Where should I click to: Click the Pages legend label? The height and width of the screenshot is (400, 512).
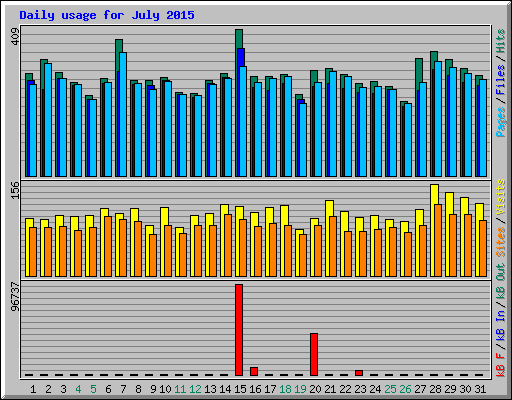pos(500,122)
